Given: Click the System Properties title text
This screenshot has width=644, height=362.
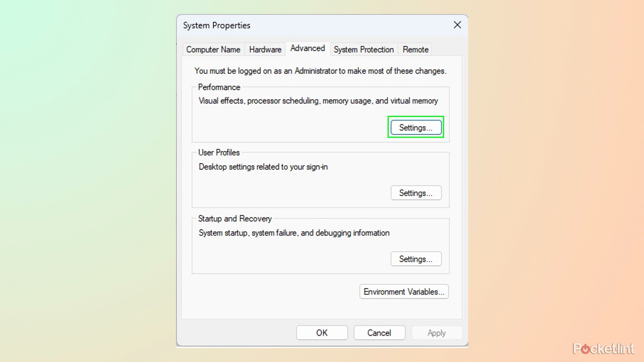Looking at the screenshot, I should [217, 25].
